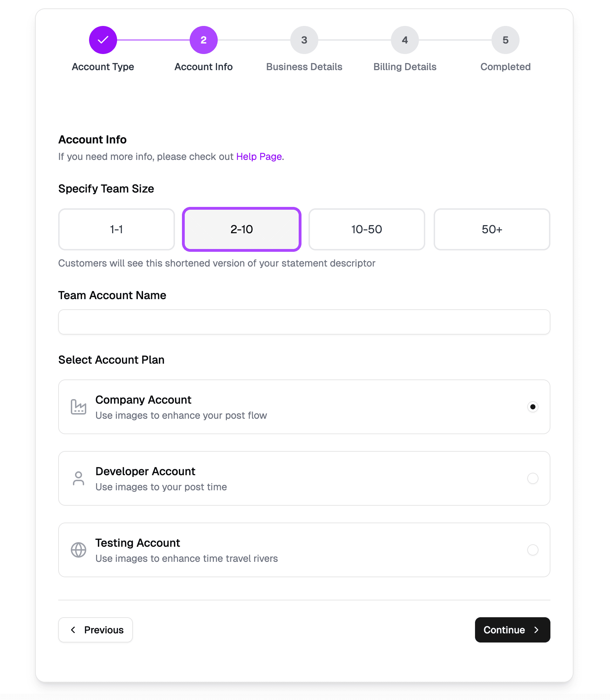Click the step 4 circle for Billing Details

405,40
